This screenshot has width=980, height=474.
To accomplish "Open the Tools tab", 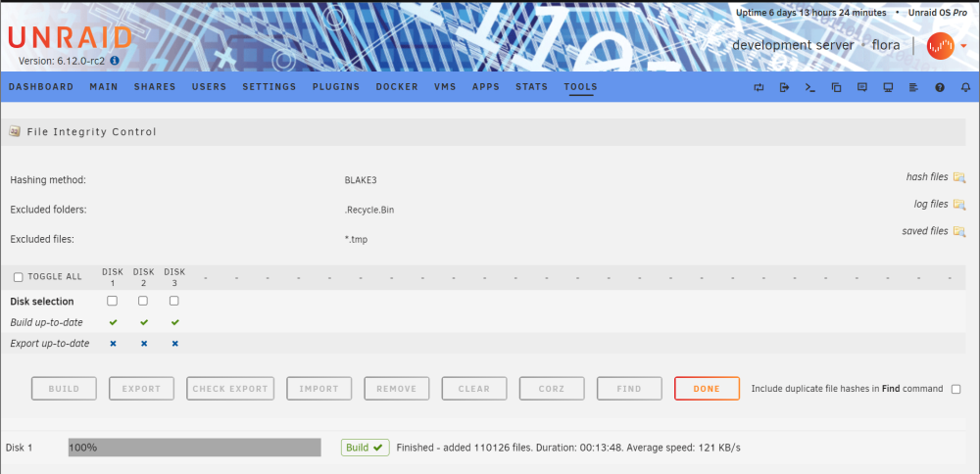I will [x=580, y=87].
